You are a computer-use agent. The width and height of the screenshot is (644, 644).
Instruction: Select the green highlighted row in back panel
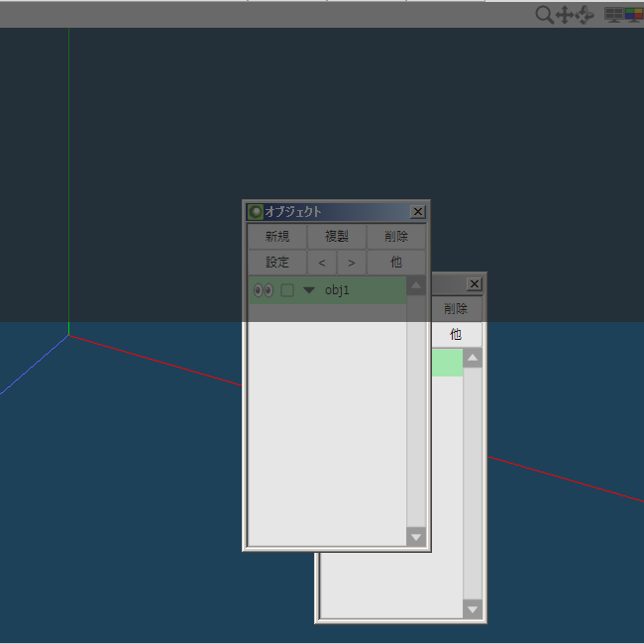tap(447, 363)
